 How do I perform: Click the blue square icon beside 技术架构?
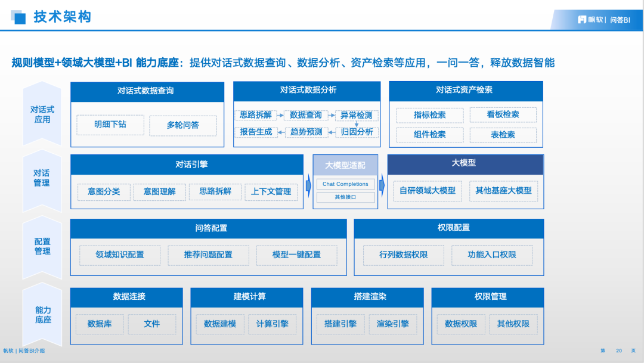point(18,17)
